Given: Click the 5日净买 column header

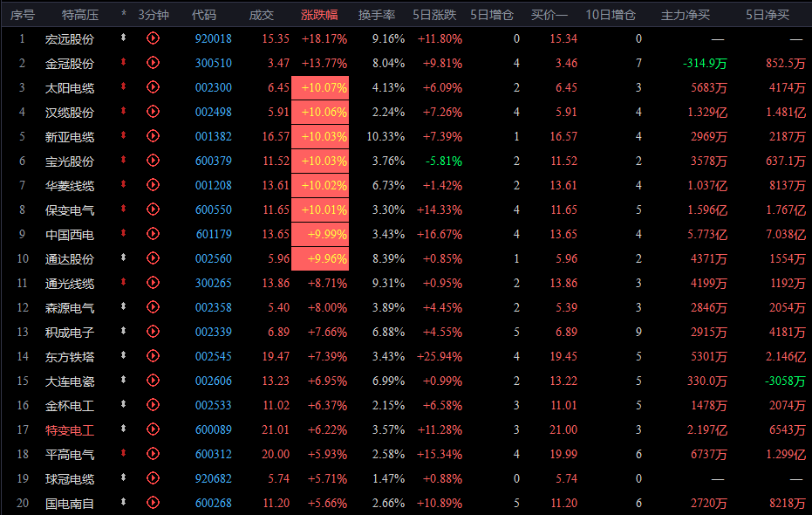Looking at the screenshot, I should tap(768, 15).
